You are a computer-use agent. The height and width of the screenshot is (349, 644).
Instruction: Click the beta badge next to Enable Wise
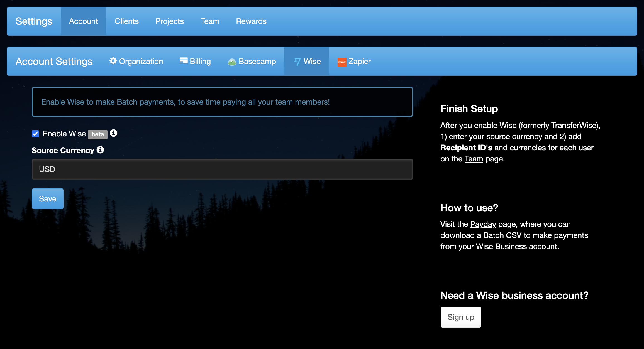click(97, 134)
